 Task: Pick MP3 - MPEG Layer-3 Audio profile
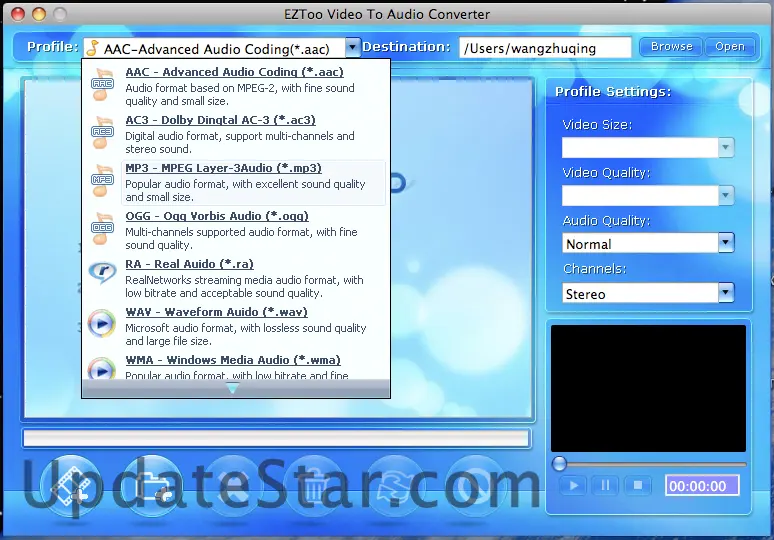tap(253, 182)
